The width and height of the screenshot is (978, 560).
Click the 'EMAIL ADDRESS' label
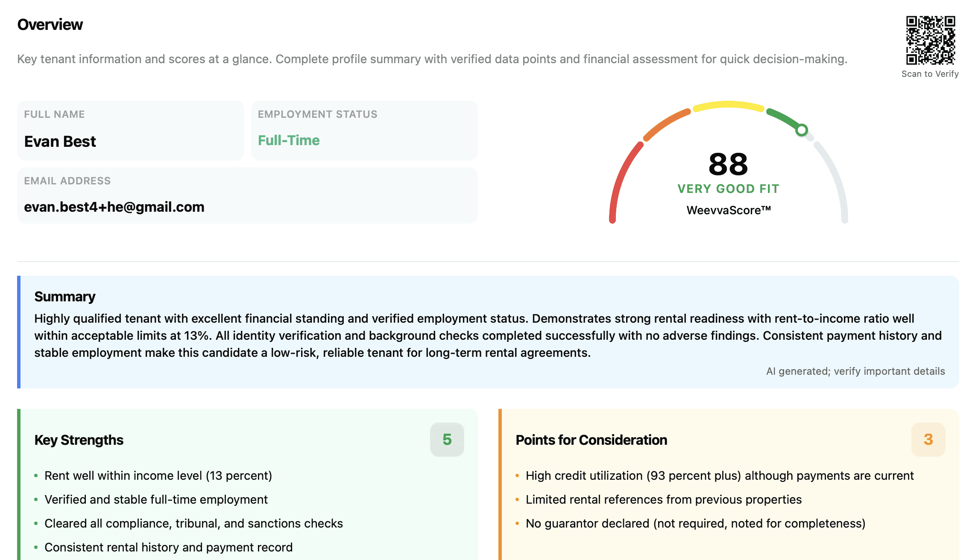click(x=67, y=181)
